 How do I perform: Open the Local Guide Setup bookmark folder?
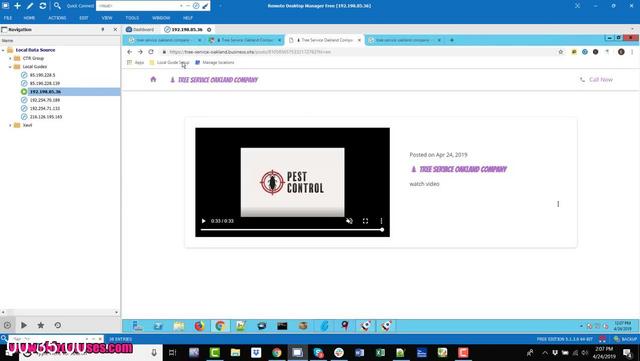[169, 62]
